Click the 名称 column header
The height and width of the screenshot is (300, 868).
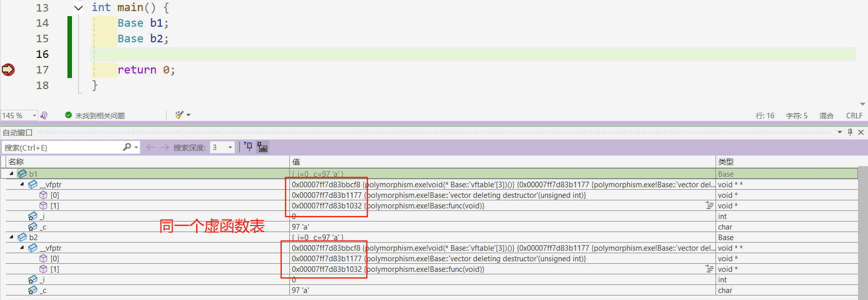[x=147, y=162]
